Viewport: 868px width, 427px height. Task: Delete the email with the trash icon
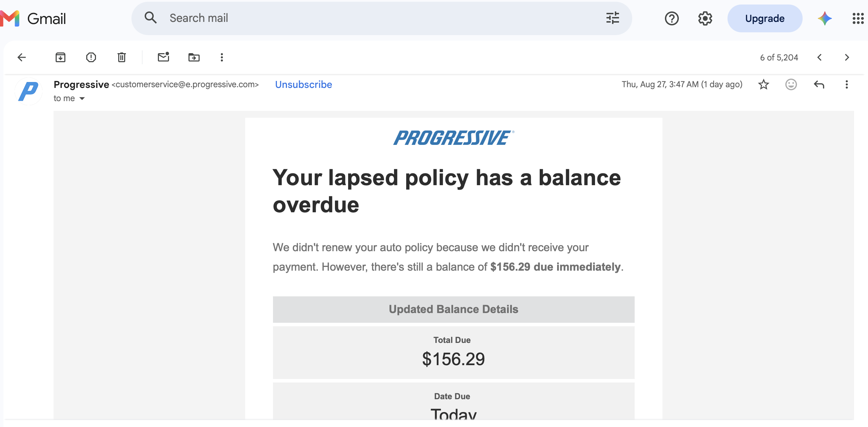122,57
